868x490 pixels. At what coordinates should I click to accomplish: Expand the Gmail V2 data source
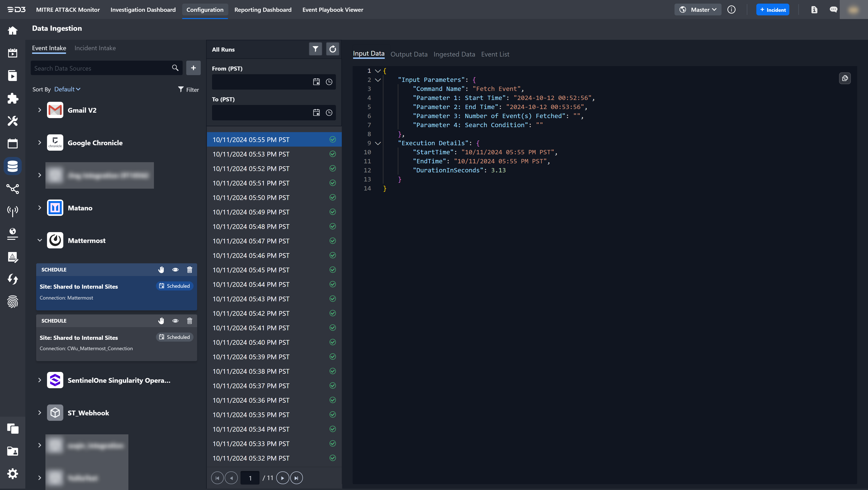[39, 110]
